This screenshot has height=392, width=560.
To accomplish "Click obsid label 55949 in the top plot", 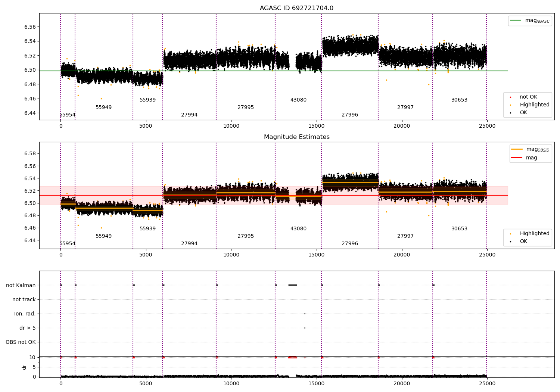I will (x=103, y=108).
